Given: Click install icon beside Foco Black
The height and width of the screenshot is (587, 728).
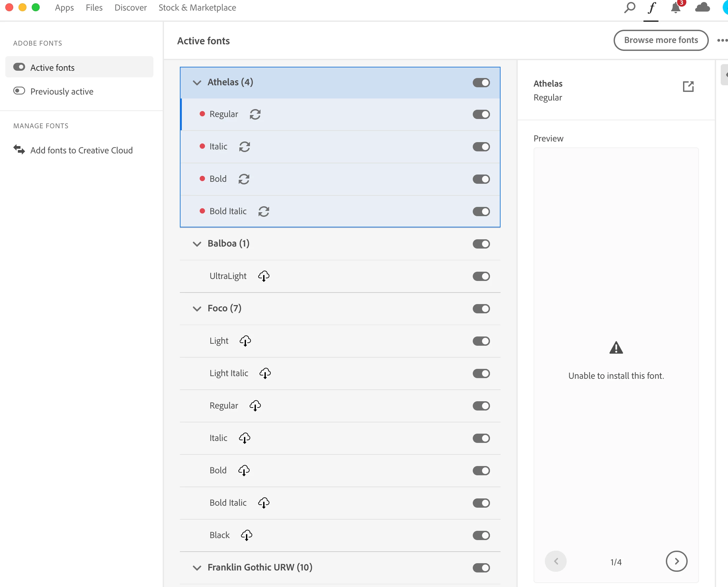Looking at the screenshot, I should point(246,535).
